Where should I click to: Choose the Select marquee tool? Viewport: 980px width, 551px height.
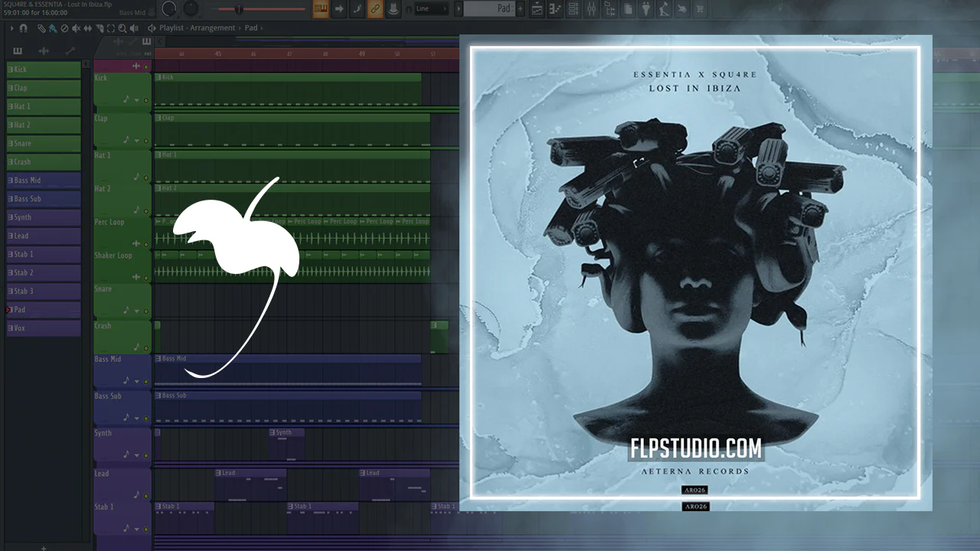[111, 28]
